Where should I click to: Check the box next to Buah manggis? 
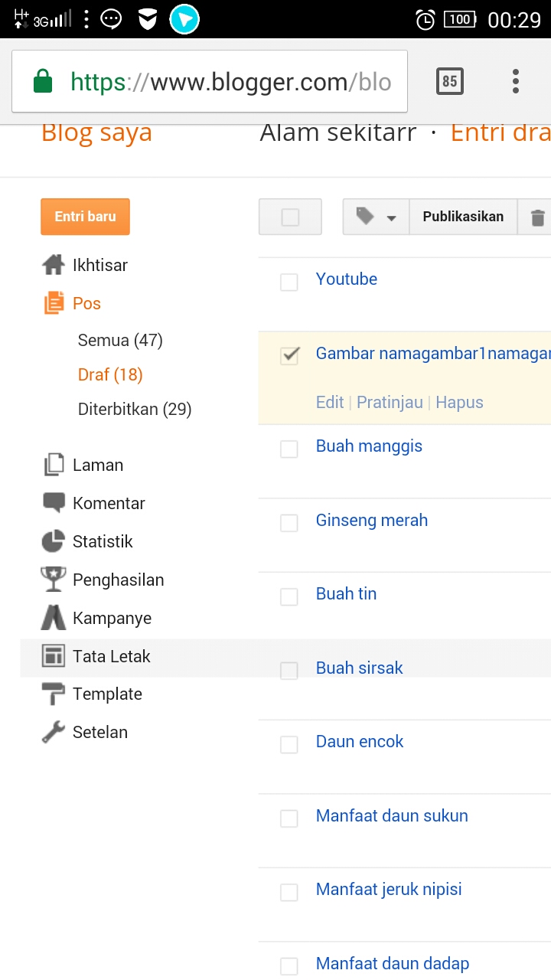289,449
